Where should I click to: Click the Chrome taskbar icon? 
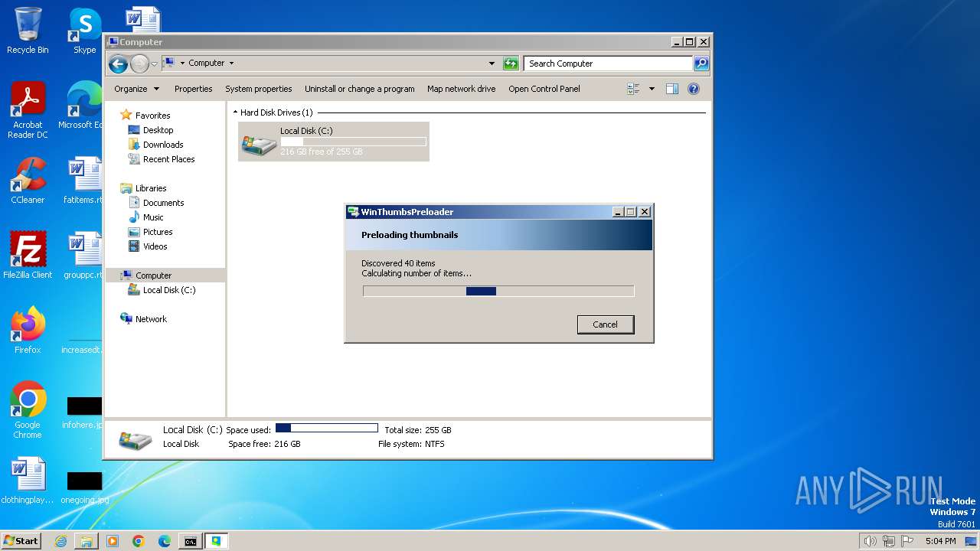point(139,541)
